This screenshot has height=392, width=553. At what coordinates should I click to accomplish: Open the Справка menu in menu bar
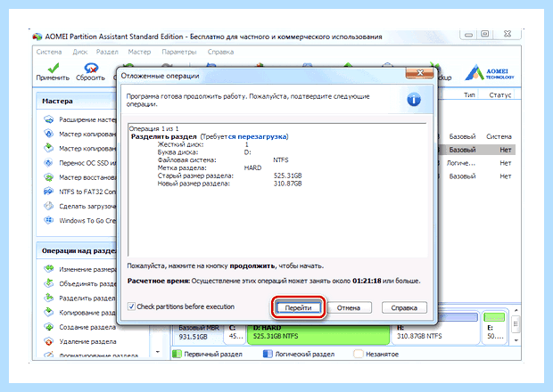tap(220, 52)
